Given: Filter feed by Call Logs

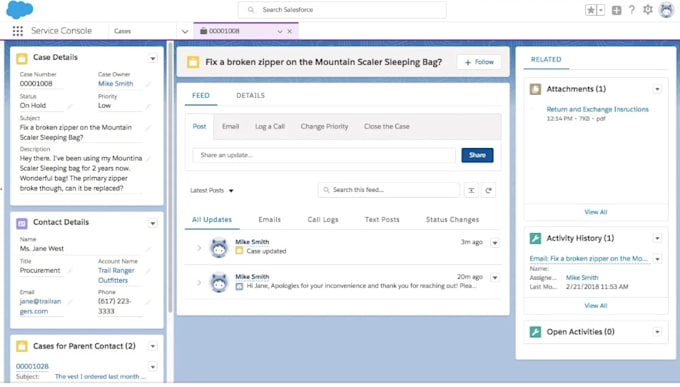Looking at the screenshot, I should 323,220.
